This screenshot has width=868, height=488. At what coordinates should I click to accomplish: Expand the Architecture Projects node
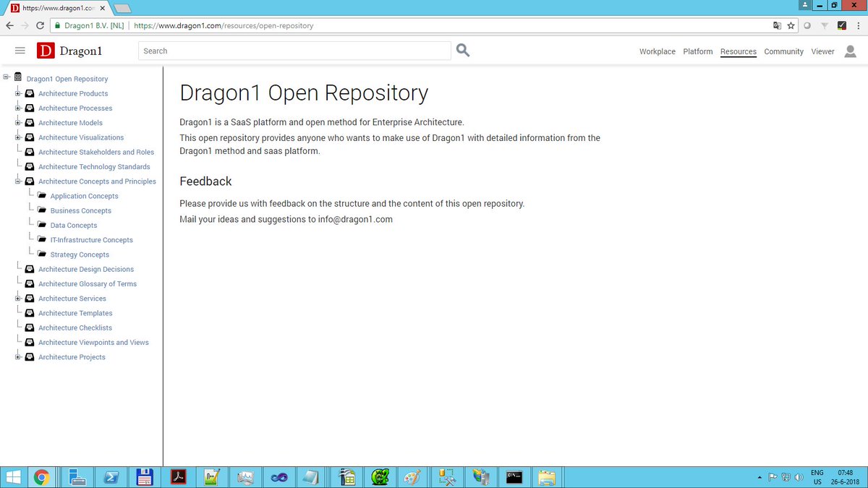click(18, 356)
